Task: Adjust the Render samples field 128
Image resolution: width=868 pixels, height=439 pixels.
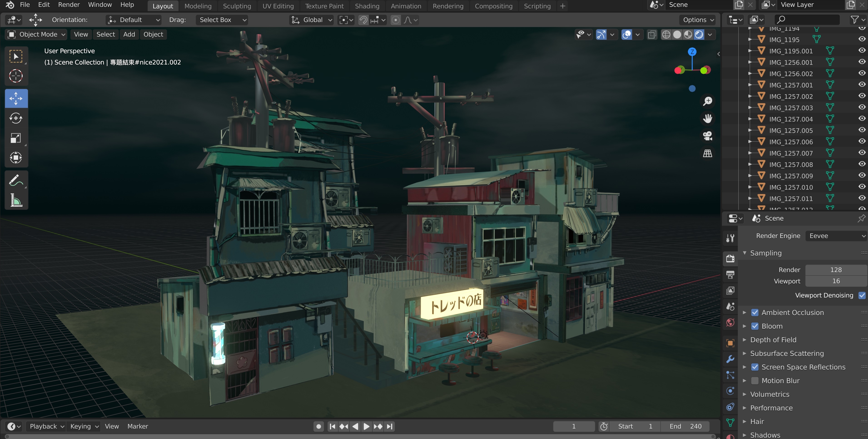Action: click(836, 270)
